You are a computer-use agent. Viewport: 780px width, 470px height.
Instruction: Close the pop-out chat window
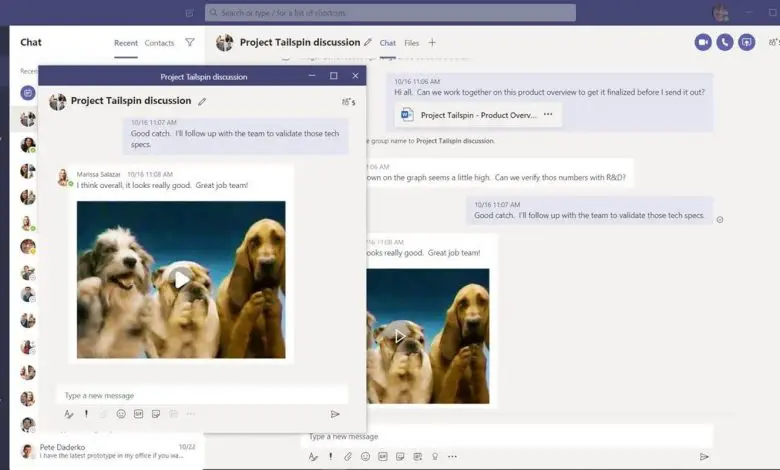355,76
